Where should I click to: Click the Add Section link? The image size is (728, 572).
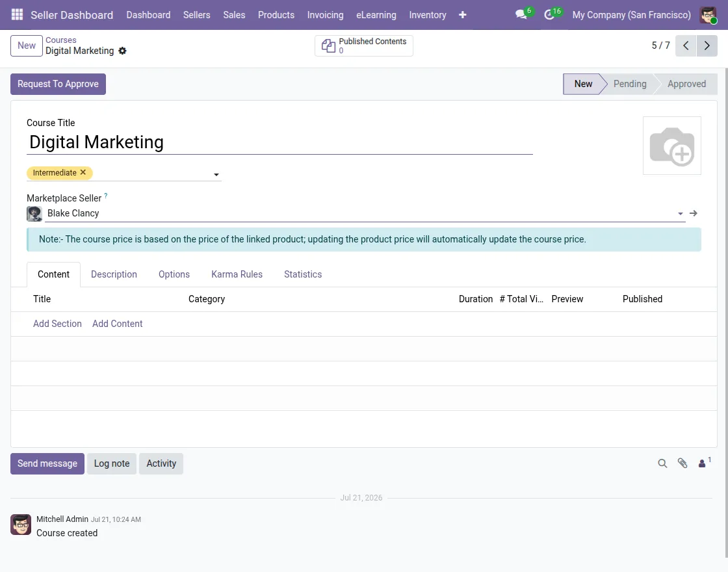57,324
